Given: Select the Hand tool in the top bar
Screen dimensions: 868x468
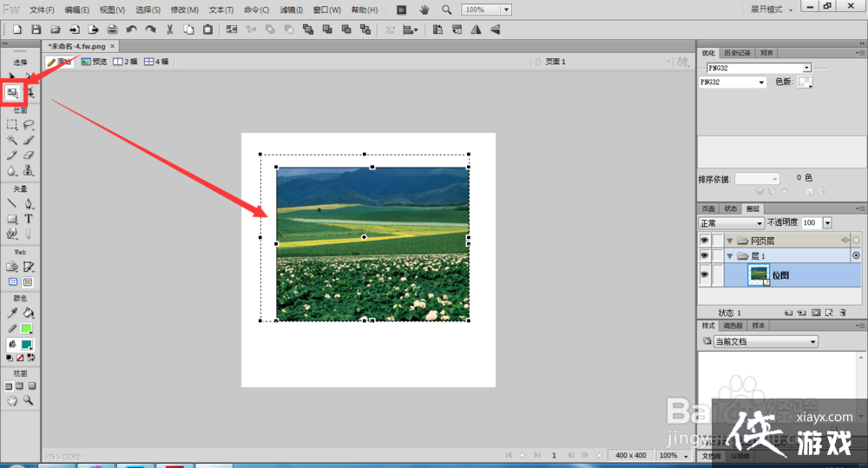Looking at the screenshot, I should 424,10.
